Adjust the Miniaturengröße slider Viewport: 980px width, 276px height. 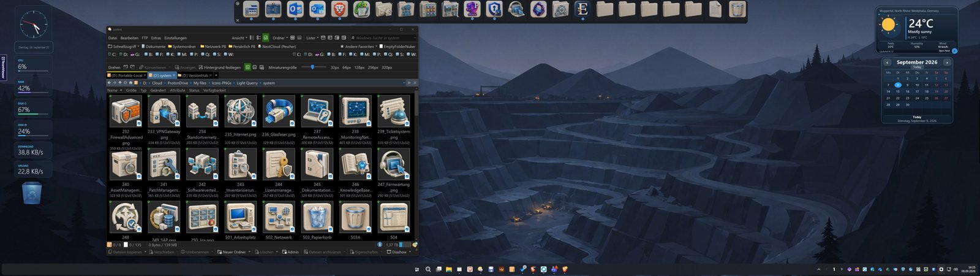pos(313,67)
